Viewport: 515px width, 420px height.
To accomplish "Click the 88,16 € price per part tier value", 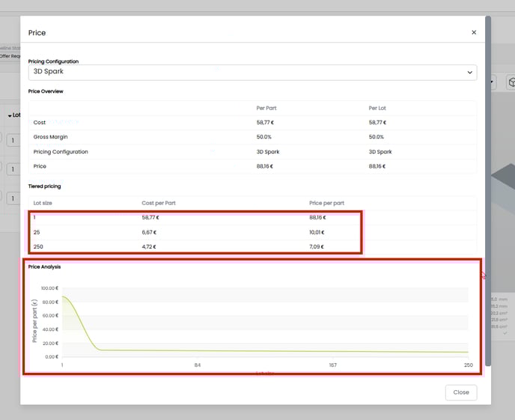I will (x=317, y=218).
